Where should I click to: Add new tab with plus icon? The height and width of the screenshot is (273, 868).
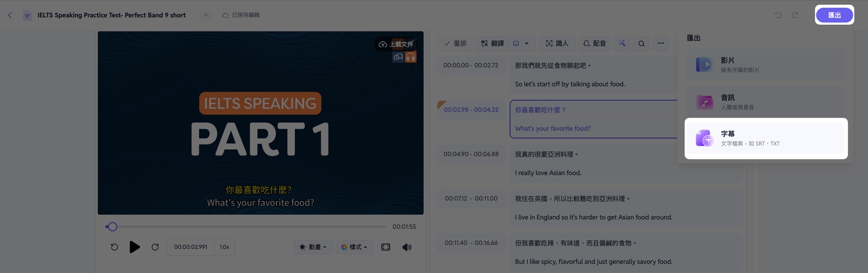[x=206, y=15]
